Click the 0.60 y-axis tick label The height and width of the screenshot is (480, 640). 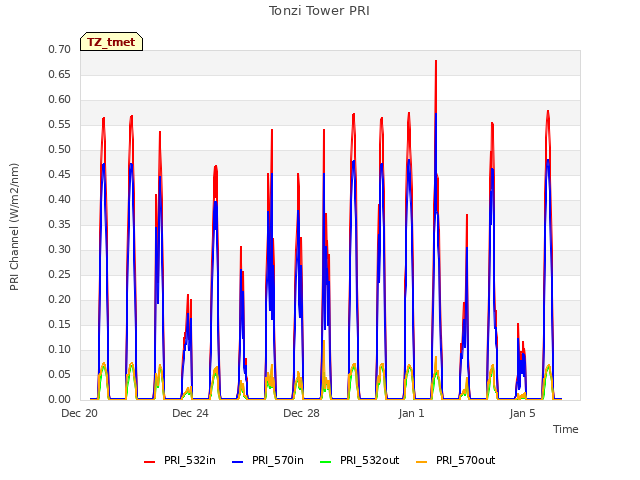(x=60, y=100)
